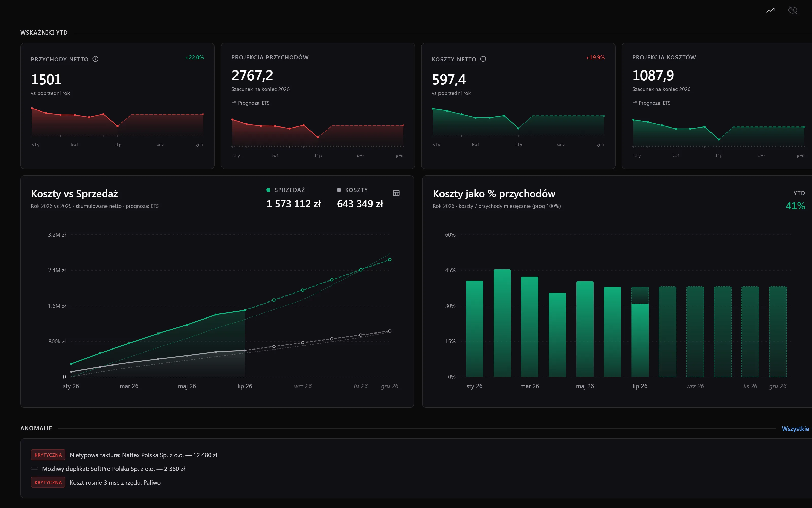The height and width of the screenshot is (508, 812).
Task: Select the KOSZTY legend label
Action: [356, 190]
